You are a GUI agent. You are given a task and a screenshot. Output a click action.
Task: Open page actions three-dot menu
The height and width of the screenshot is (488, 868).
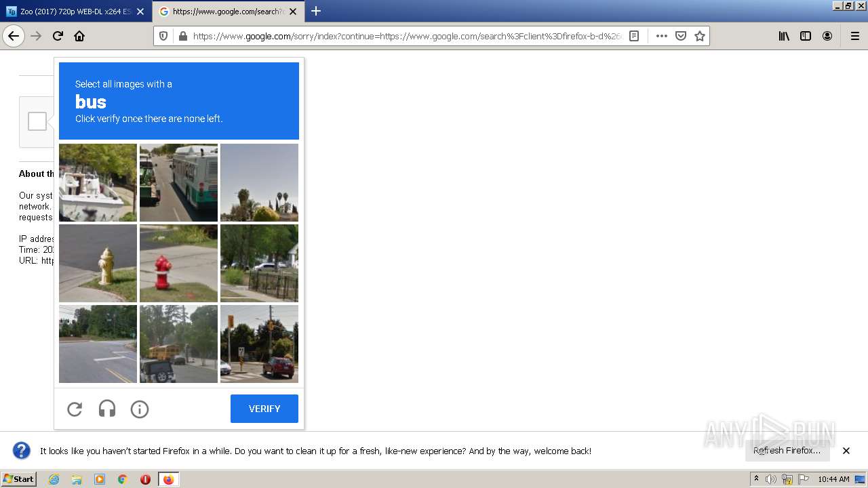click(662, 36)
